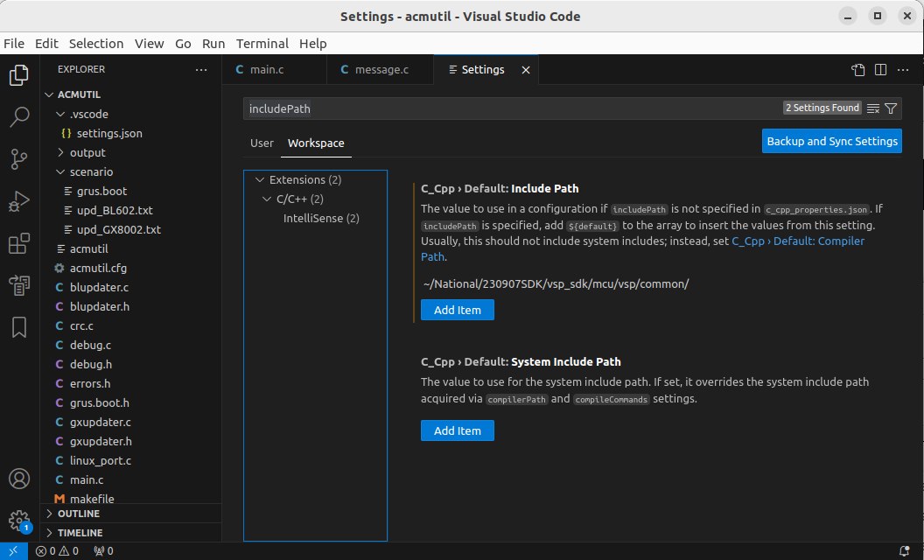Open acmutil.cfg file
This screenshot has height=560, width=924.
(98, 269)
